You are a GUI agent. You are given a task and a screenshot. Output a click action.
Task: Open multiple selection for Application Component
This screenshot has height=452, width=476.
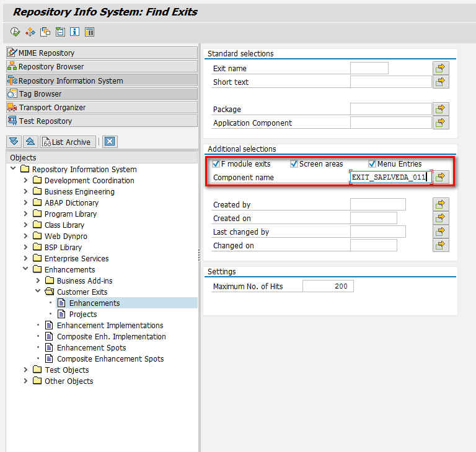[441, 123]
